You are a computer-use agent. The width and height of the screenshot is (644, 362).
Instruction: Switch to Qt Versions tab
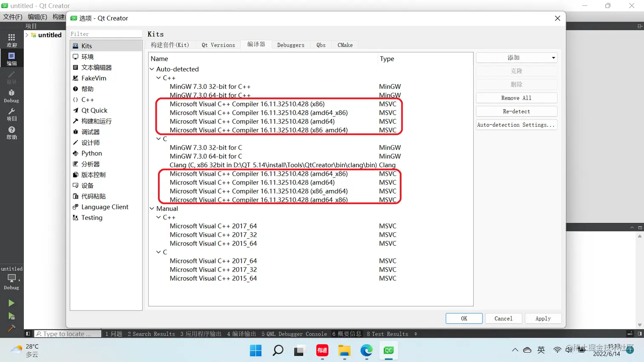click(218, 45)
